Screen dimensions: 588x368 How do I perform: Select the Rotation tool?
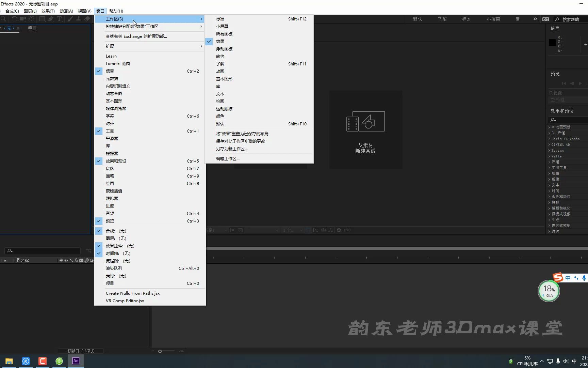(14, 19)
